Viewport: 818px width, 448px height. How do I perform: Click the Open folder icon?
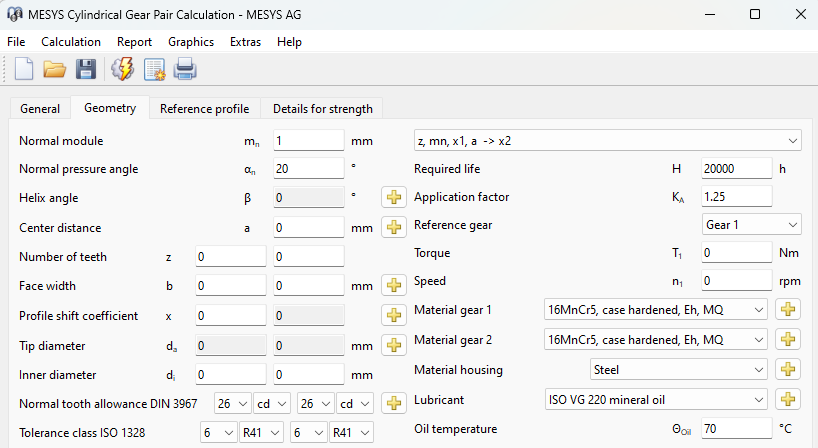[54, 69]
